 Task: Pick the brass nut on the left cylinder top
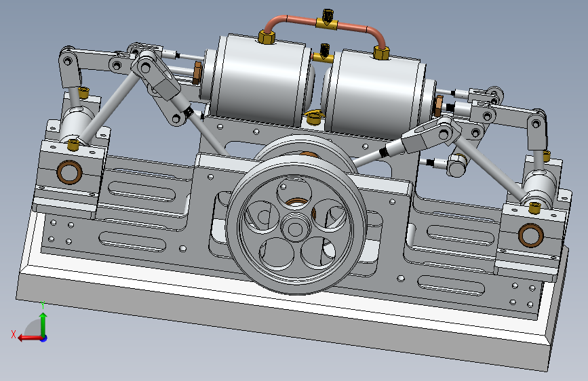pos(267,37)
